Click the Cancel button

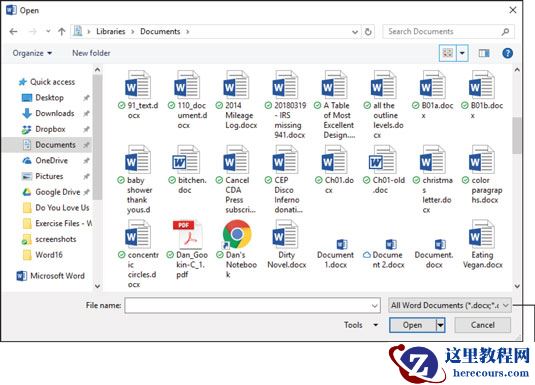tap(482, 325)
